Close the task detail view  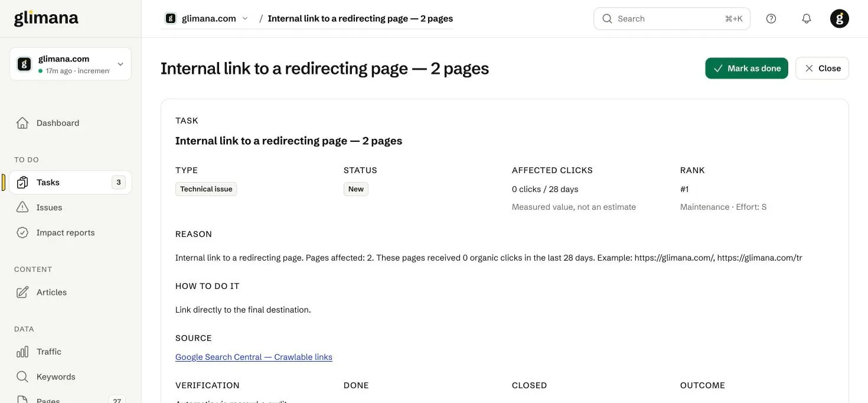coord(822,69)
